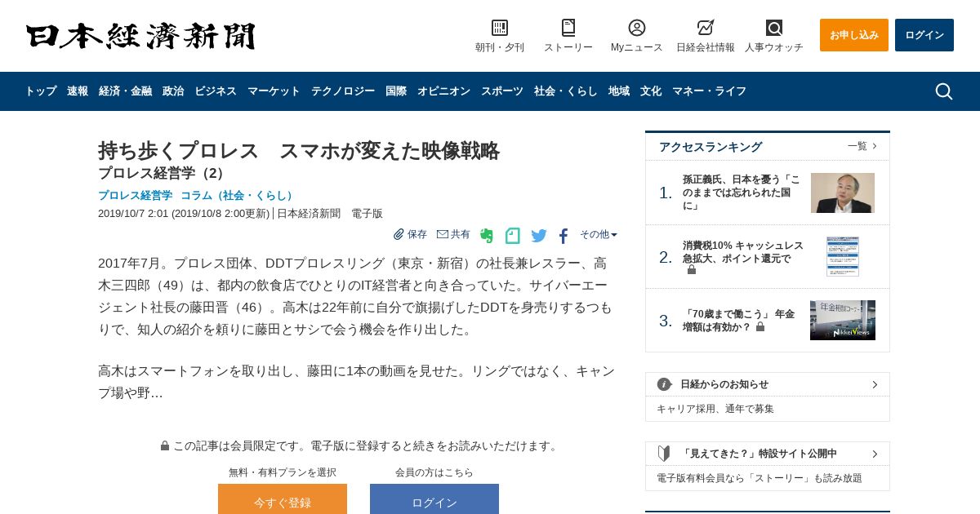
Task: Click the article headline 持ち歩くプロレス
Action: 299,151
